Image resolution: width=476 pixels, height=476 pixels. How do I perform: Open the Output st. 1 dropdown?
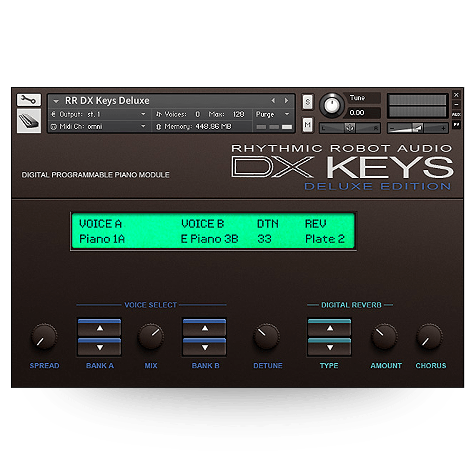(98, 114)
